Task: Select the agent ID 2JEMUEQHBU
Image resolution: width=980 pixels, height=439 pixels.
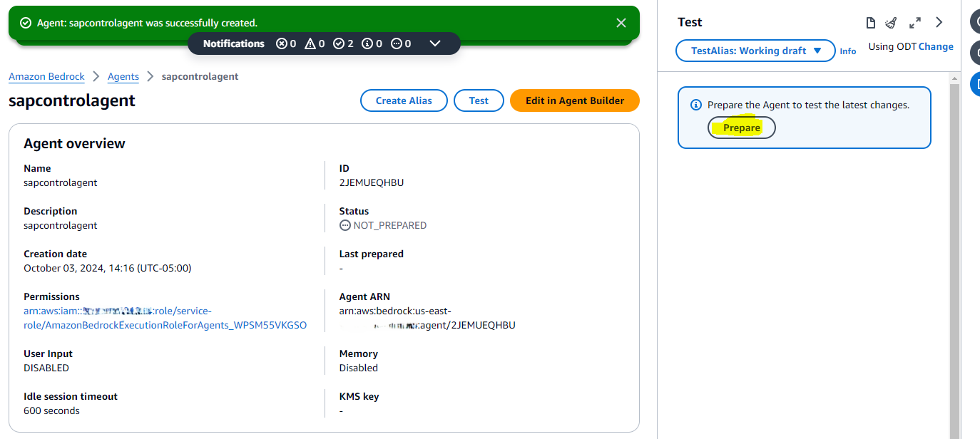Action: pos(372,182)
